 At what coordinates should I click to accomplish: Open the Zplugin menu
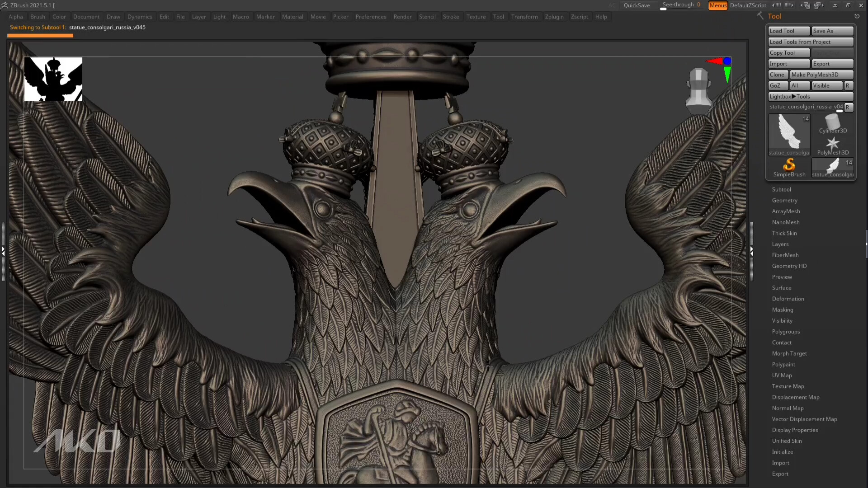point(554,17)
